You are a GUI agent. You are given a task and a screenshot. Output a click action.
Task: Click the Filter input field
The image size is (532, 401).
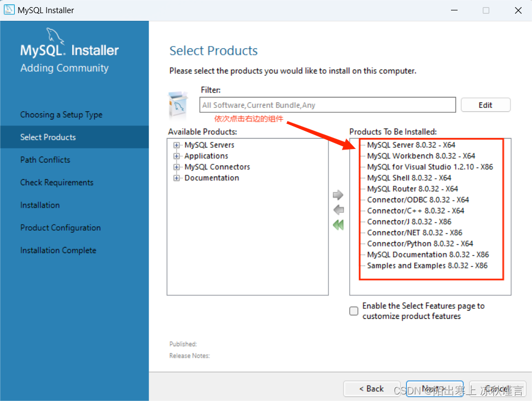coord(327,105)
